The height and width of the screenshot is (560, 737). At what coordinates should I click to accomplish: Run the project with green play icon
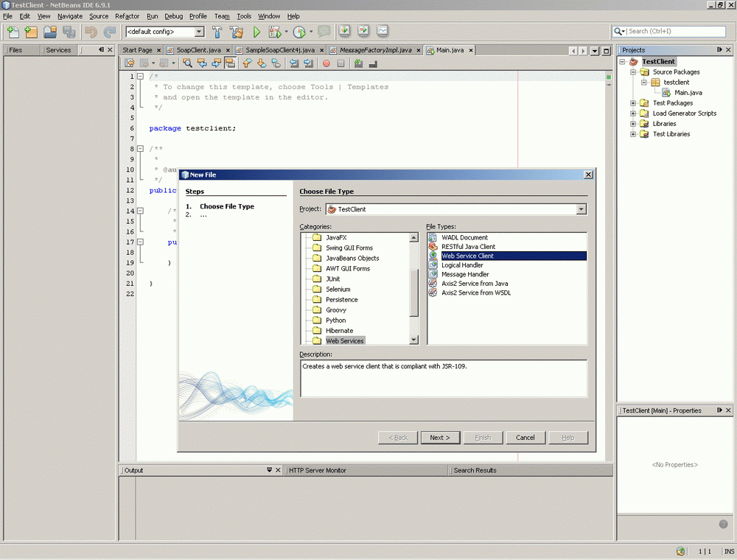pos(256,32)
